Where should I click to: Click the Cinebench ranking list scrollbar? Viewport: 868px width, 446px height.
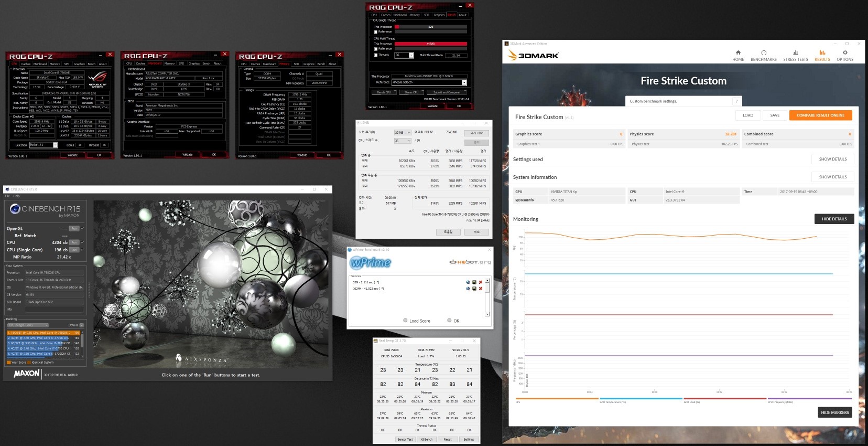click(82, 342)
